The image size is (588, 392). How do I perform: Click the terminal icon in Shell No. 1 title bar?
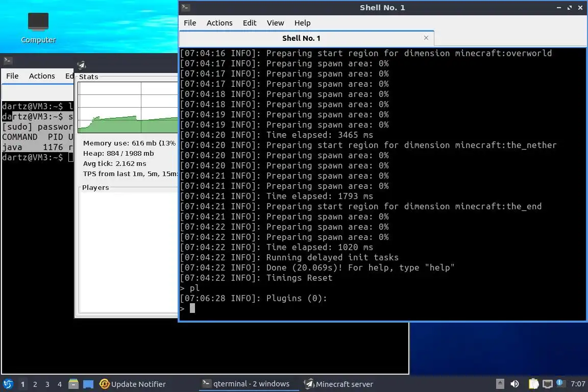(x=185, y=8)
